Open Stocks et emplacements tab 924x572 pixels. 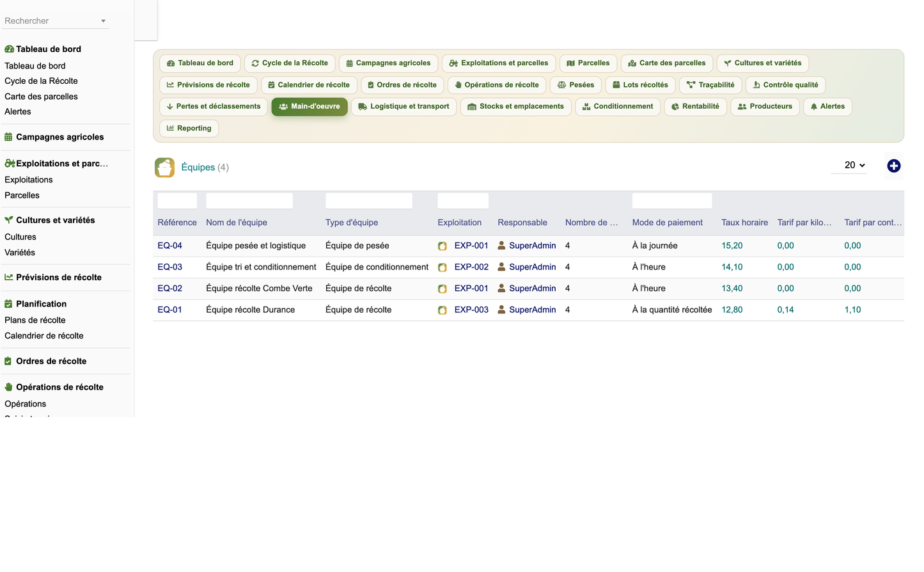point(516,107)
